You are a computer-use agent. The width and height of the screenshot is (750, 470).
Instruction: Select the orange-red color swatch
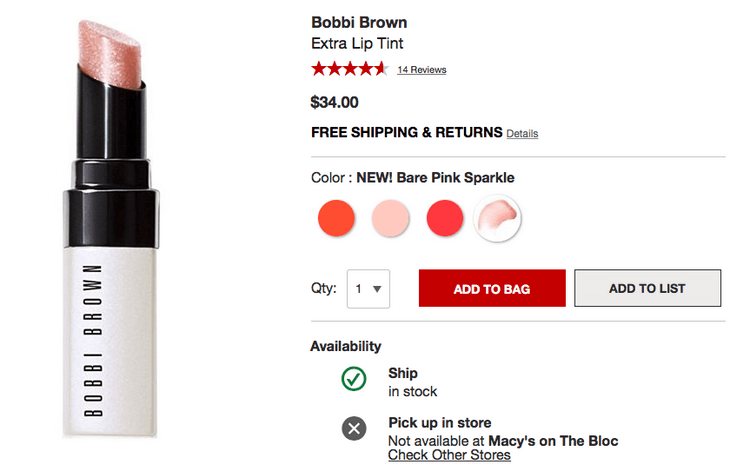tap(336, 218)
